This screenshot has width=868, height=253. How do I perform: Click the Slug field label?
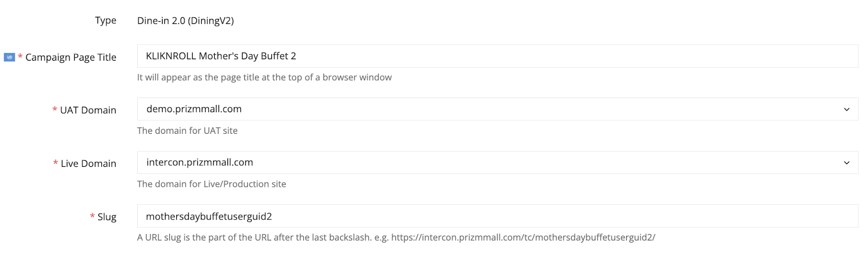tap(107, 217)
